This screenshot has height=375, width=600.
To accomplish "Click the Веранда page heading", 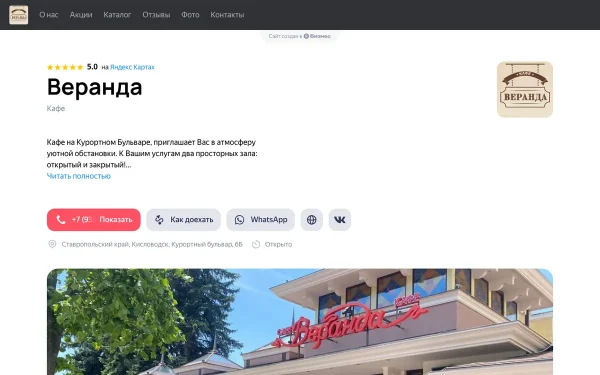I will coord(95,87).
